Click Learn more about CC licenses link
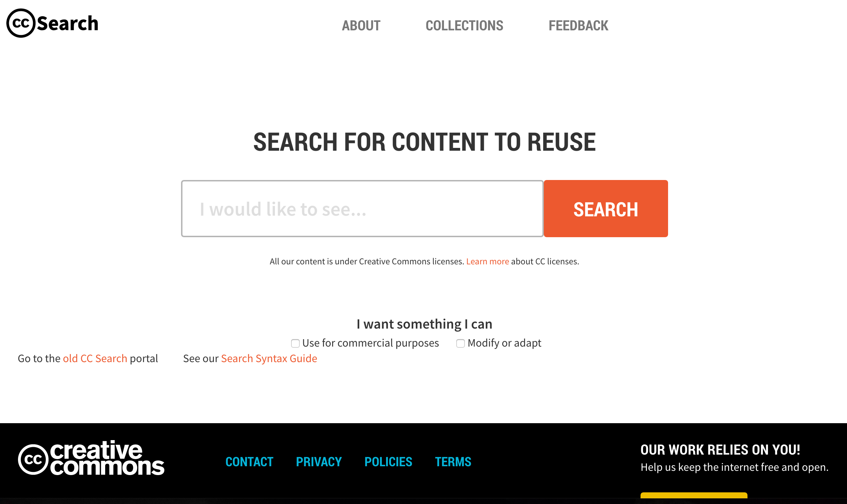The height and width of the screenshot is (504, 847). pos(487,261)
